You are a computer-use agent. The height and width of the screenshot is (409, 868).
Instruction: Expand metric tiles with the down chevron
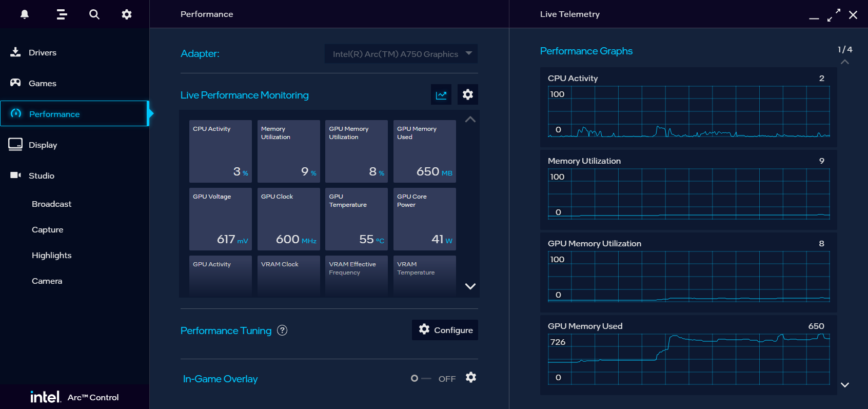point(470,286)
